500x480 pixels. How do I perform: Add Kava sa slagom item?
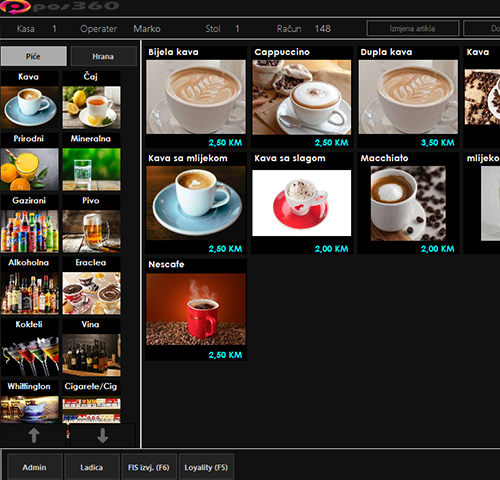302,203
